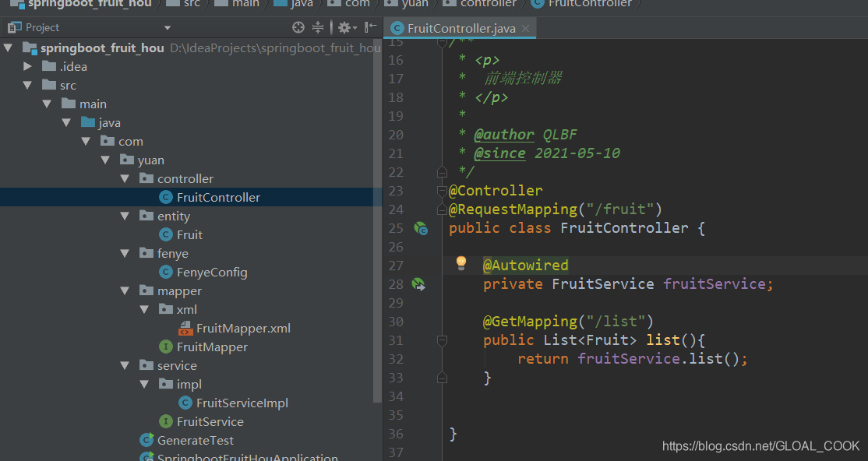
Task: Click line number 30 in the gutter
Action: tap(396, 322)
